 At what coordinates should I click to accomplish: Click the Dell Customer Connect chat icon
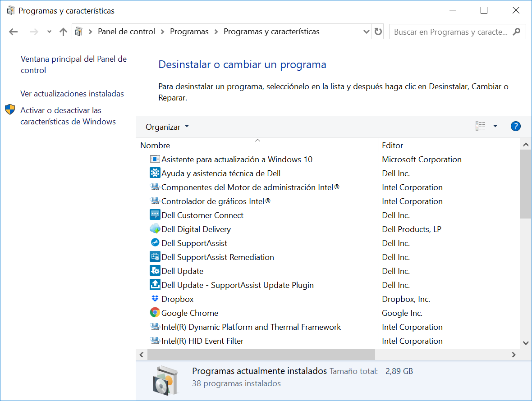point(155,215)
